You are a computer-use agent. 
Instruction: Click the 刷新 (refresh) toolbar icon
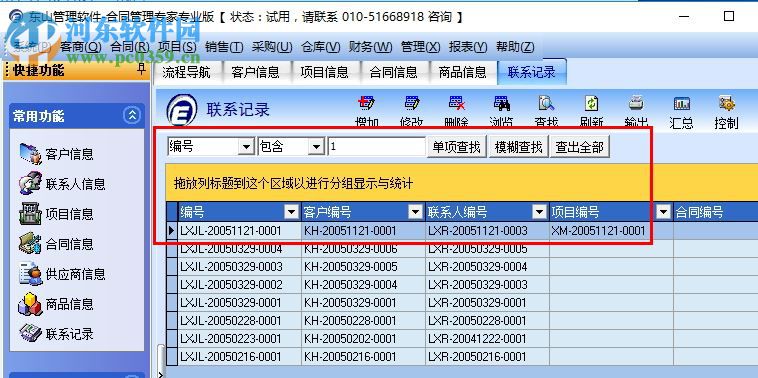coord(592,103)
